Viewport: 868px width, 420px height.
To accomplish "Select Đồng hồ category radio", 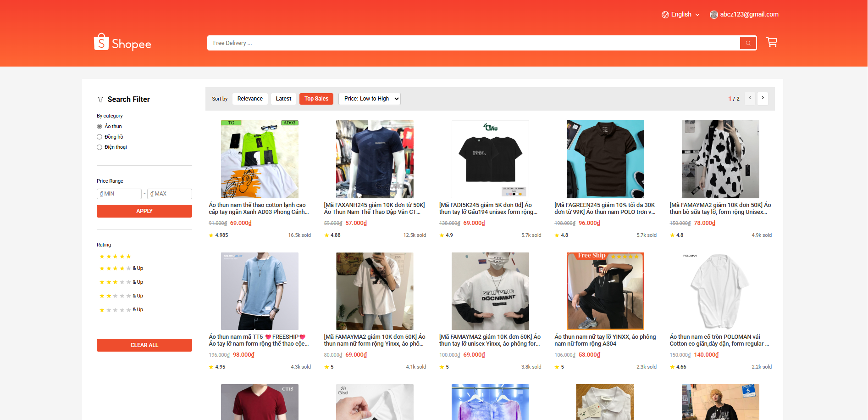I will click(100, 137).
